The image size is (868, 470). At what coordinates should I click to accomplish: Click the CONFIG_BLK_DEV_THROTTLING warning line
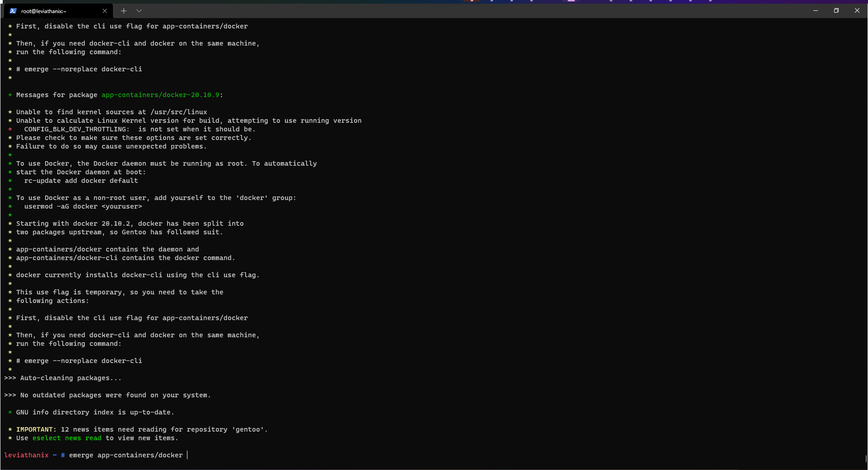click(131, 129)
